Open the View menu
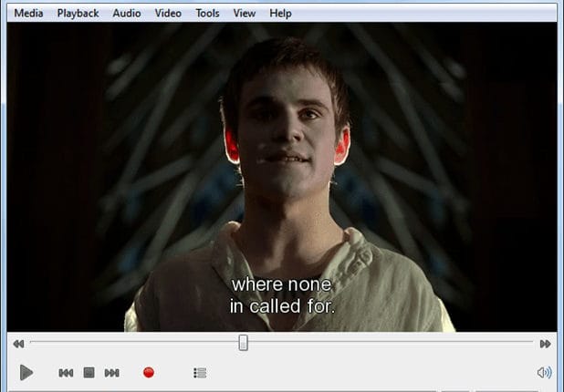 (x=244, y=14)
